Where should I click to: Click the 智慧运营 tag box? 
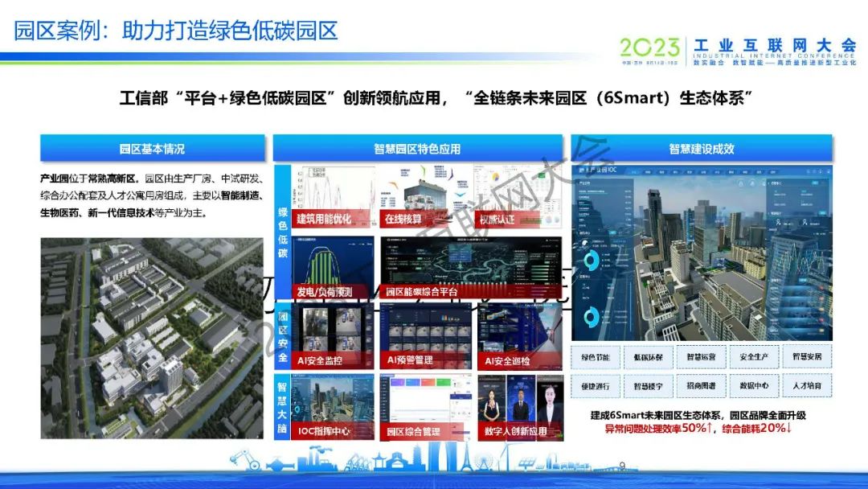click(x=701, y=356)
